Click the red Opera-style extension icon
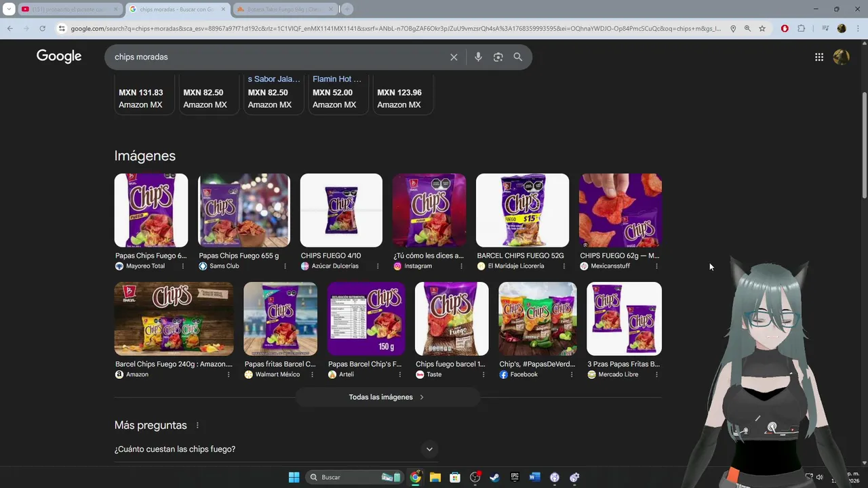868x488 pixels. click(785, 28)
